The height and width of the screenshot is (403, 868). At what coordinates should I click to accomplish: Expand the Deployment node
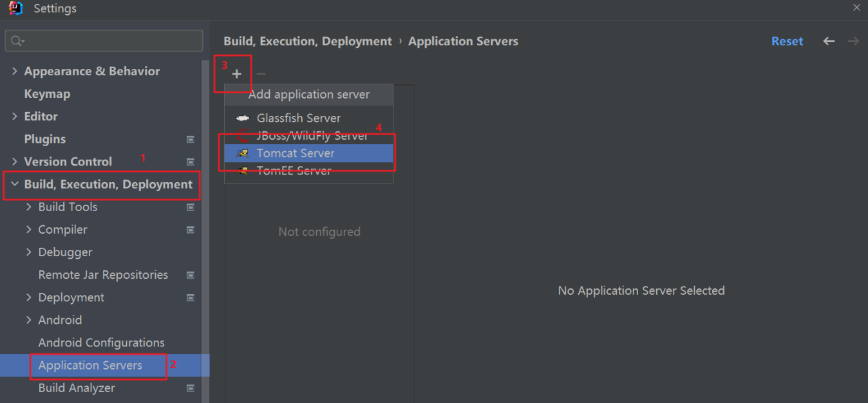point(28,297)
